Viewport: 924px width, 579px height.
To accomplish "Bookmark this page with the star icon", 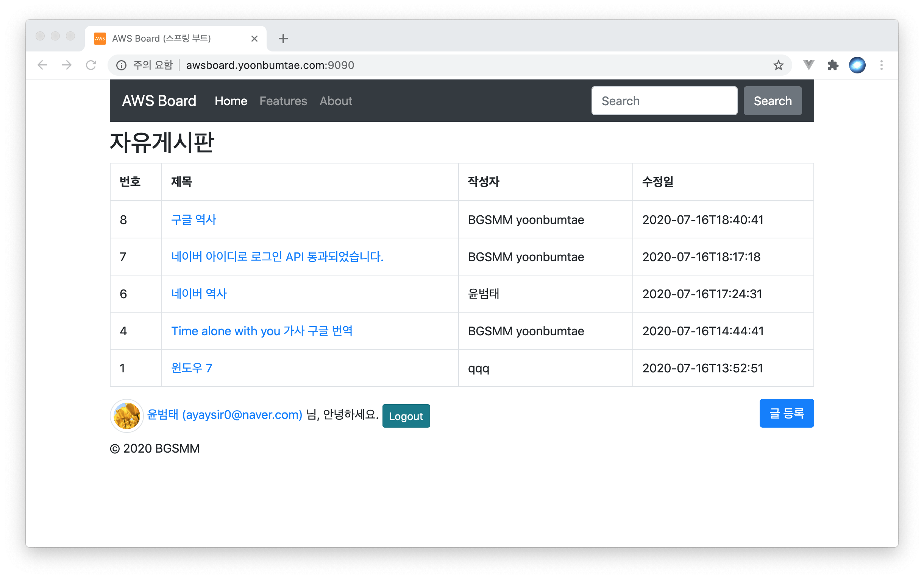I will (778, 65).
